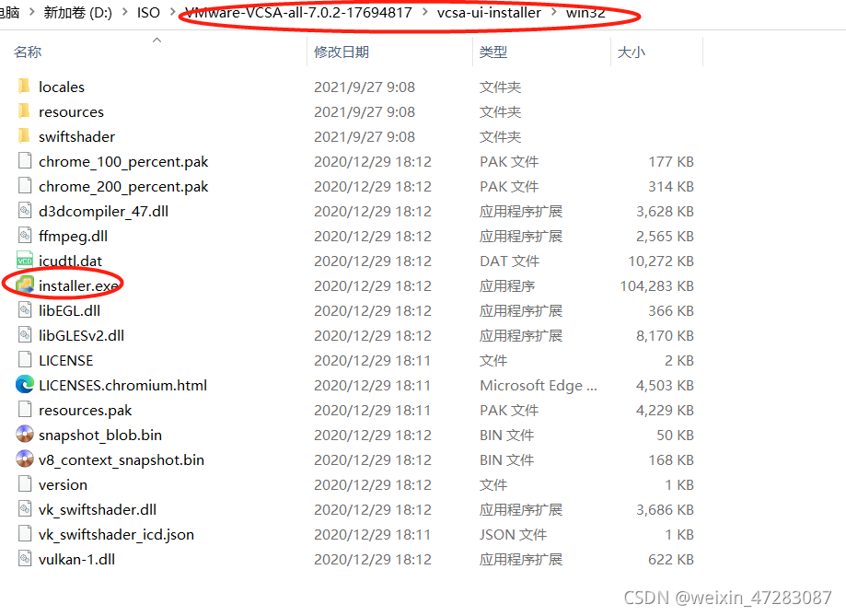This screenshot has width=846, height=616.
Task: Navigate to 新加卷 (D:) in breadcrumb
Action: pyautogui.click(x=77, y=12)
